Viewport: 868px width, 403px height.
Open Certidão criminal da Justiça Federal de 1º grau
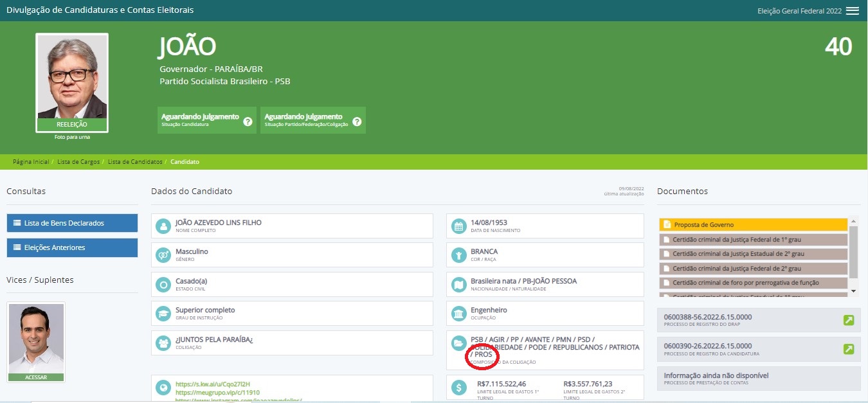pyautogui.click(x=754, y=239)
